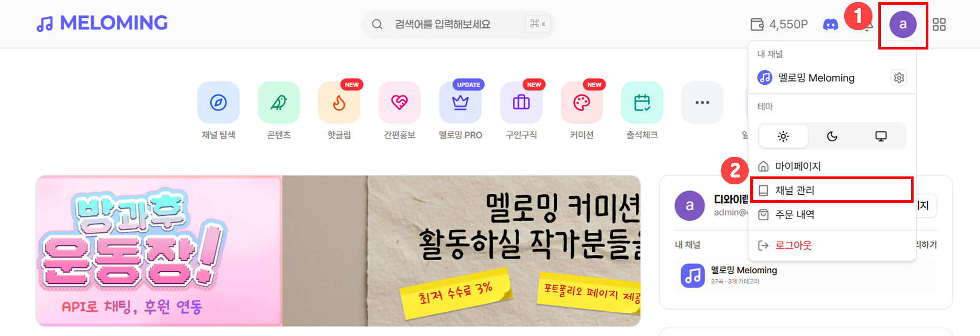Click the search input field
This screenshot has height=336, width=980.
[458, 24]
